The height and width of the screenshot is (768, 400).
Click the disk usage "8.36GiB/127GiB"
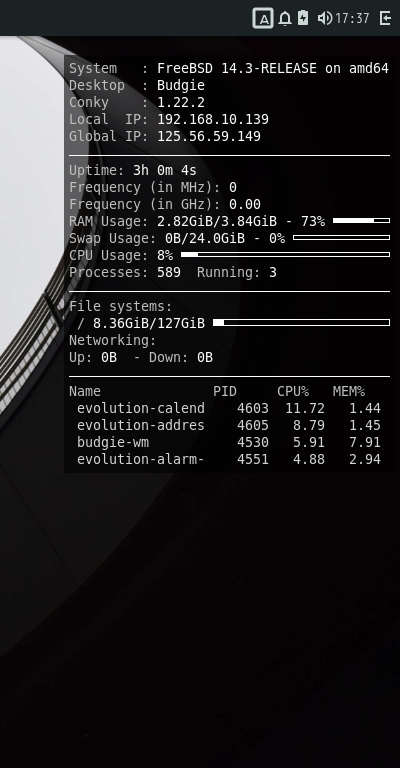click(x=149, y=323)
